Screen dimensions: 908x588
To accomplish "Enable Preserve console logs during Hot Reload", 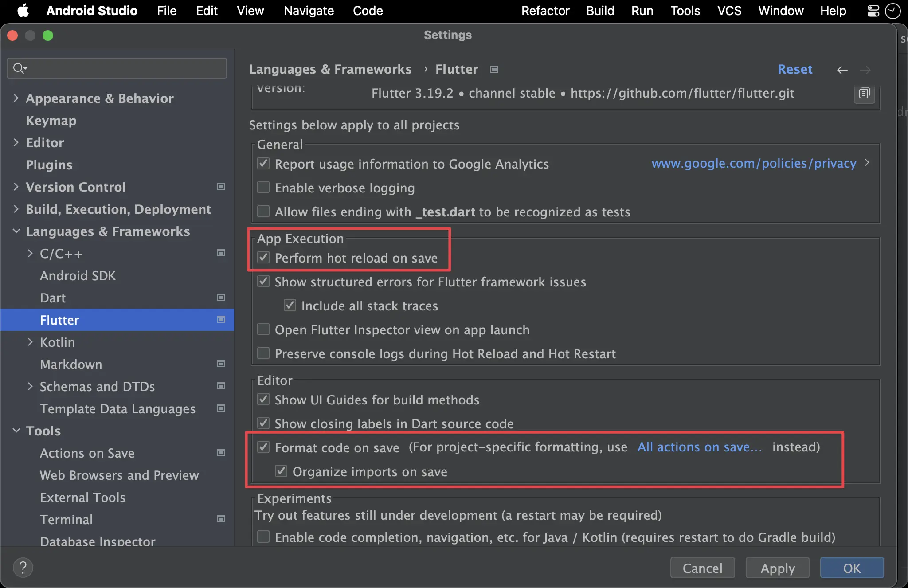I will [263, 353].
